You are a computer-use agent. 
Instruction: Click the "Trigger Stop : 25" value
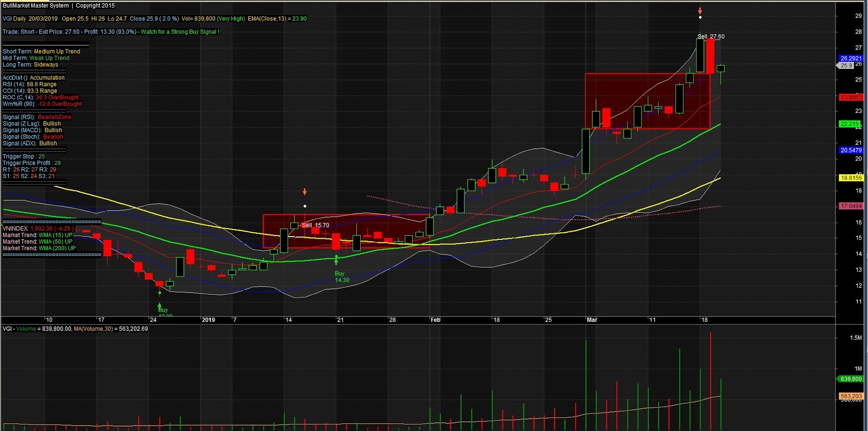[x=24, y=156]
